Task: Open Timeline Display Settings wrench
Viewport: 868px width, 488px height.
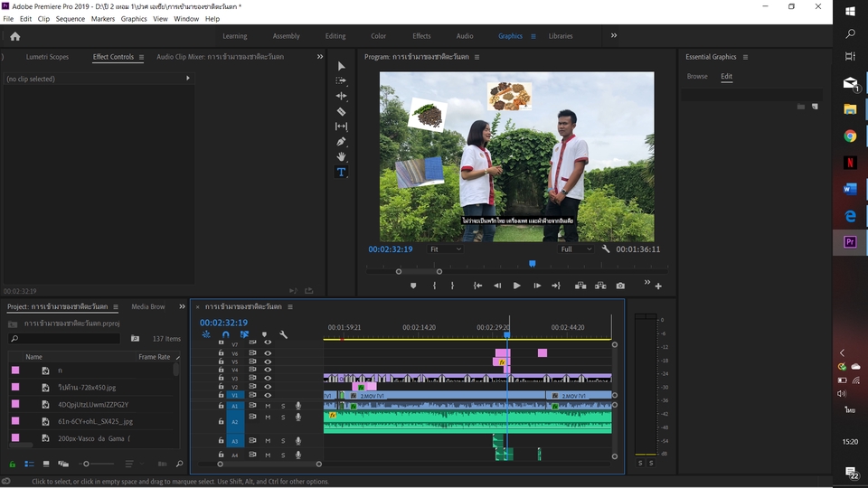Action: [283, 334]
